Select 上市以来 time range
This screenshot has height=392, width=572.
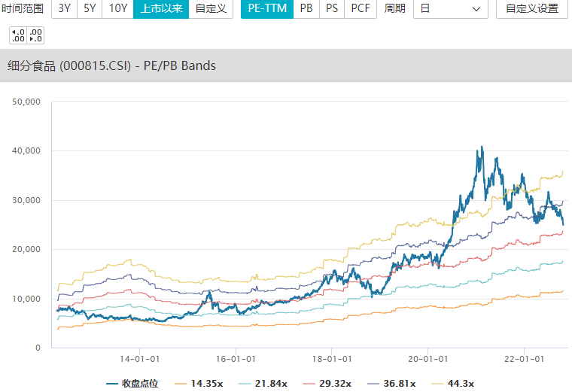tap(161, 9)
